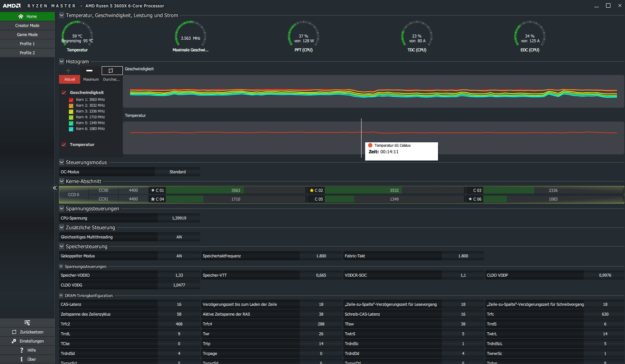Open the Über about page
Viewport: 625px width, 364px height.
tap(27, 359)
